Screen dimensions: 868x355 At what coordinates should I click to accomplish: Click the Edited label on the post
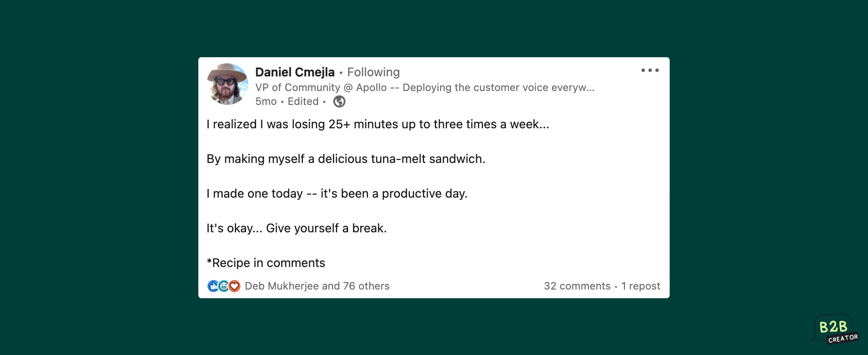pos(303,101)
